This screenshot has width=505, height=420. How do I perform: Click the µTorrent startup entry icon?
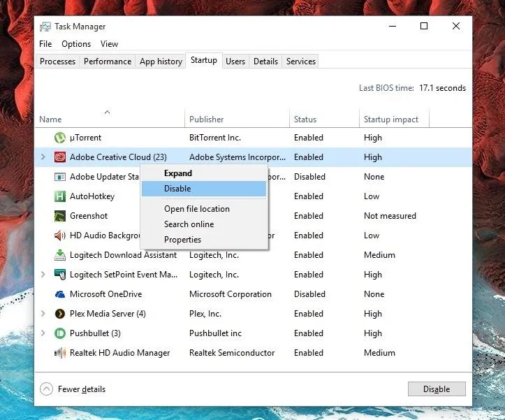[x=60, y=138]
